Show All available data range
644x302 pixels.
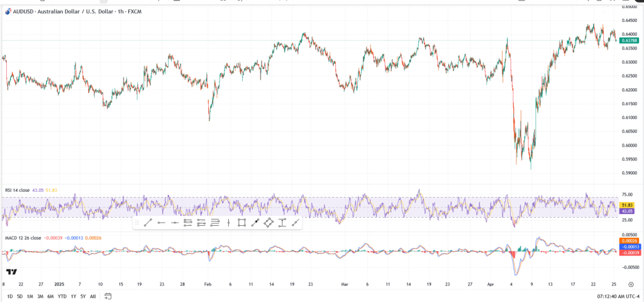pos(93,296)
